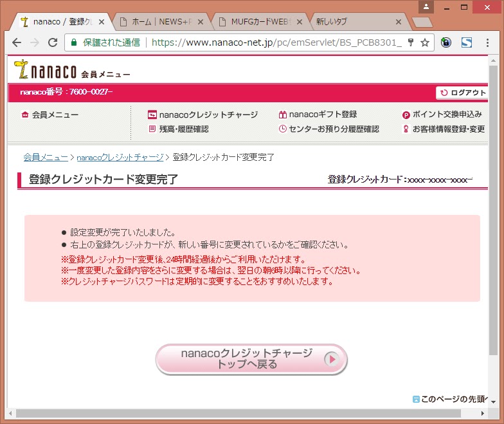Click the vertical scrollbar thumb

tap(493, 210)
